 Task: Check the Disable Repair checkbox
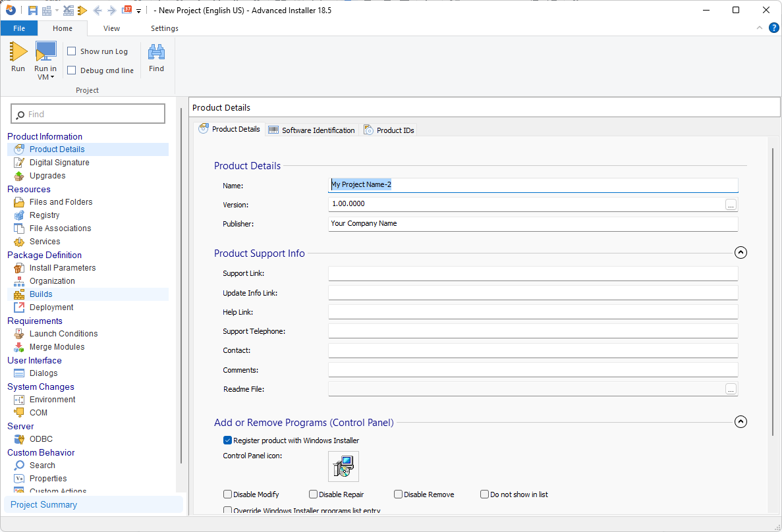tap(313, 494)
